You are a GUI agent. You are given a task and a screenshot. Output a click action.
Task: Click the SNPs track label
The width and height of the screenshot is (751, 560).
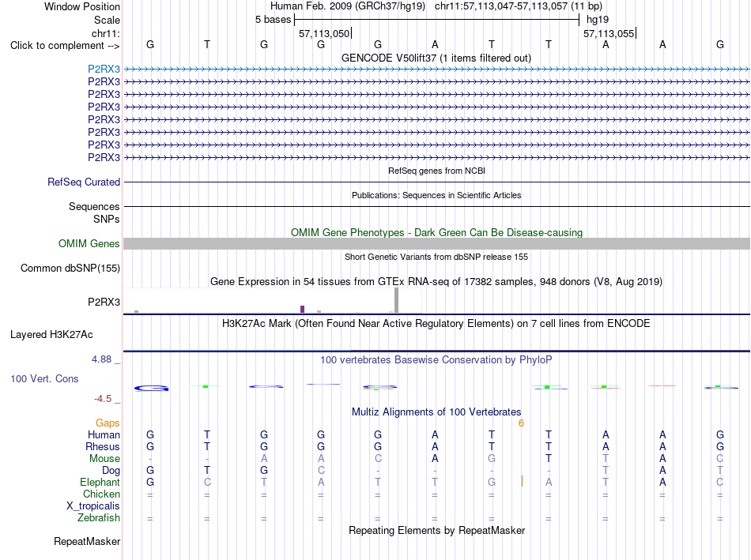click(x=107, y=219)
